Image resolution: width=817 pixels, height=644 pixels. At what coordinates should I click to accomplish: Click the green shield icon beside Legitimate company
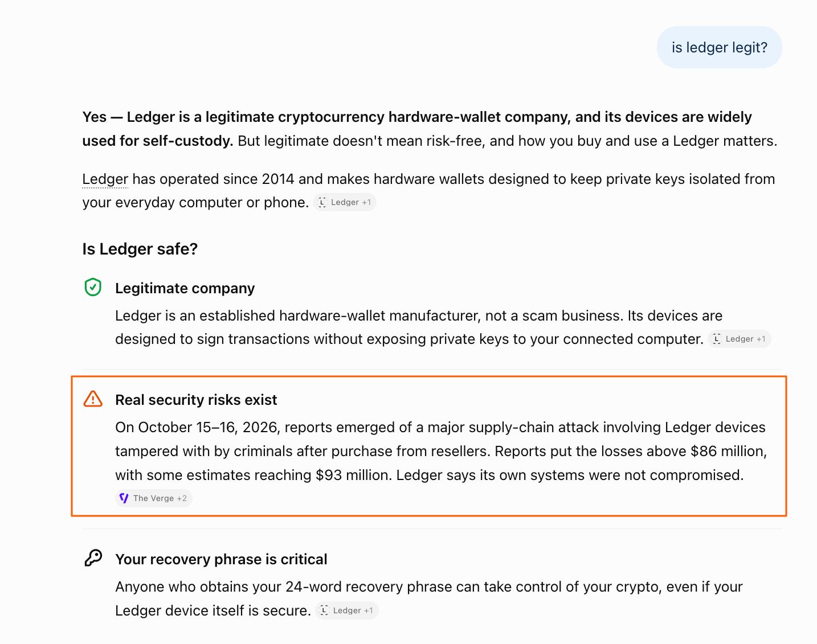coord(93,288)
